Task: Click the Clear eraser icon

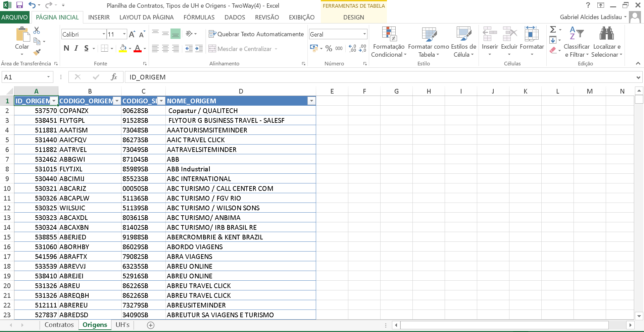Action: 553,50
